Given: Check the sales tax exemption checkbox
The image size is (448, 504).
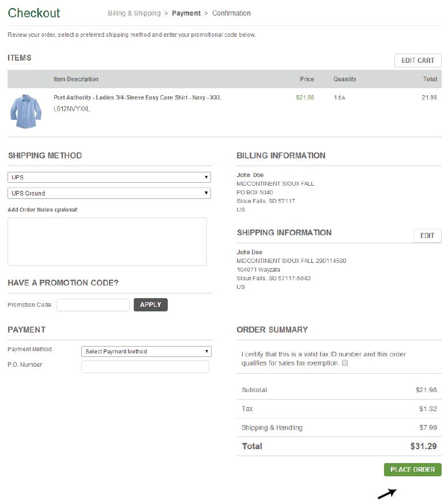Looking at the screenshot, I should (x=345, y=363).
